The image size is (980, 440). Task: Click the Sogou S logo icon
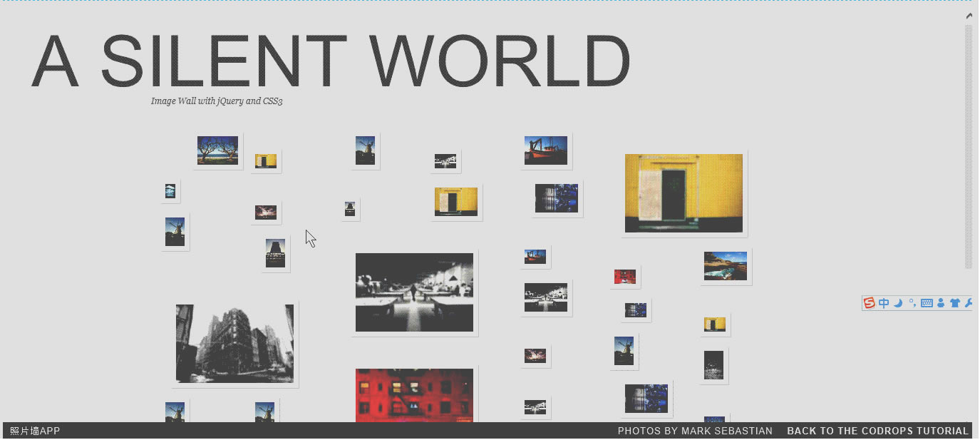[869, 303]
